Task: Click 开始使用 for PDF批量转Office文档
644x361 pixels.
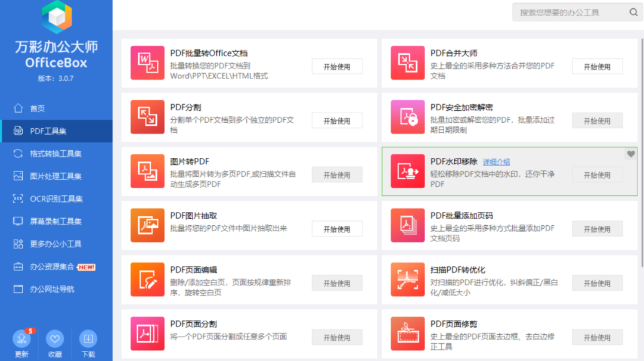Action: click(337, 67)
